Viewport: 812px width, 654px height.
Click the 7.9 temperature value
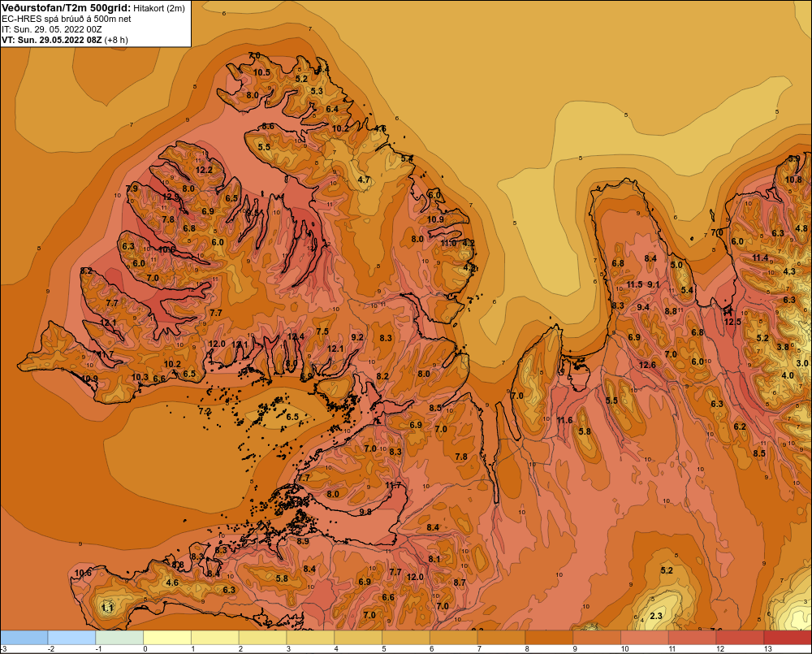coord(132,188)
